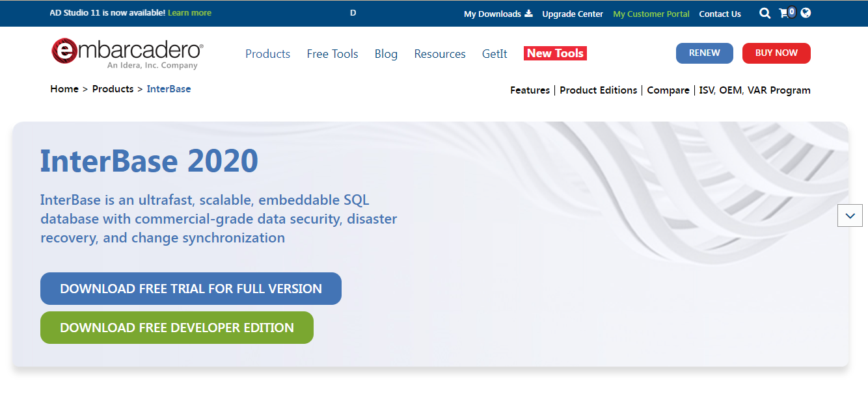Click InterBase in the breadcrumb

click(169, 89)
